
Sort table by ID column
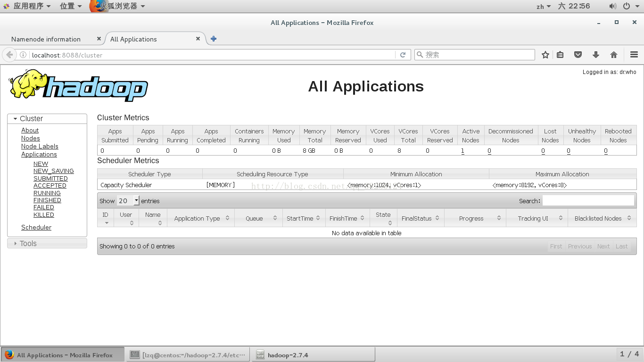[x=106, y=218]
